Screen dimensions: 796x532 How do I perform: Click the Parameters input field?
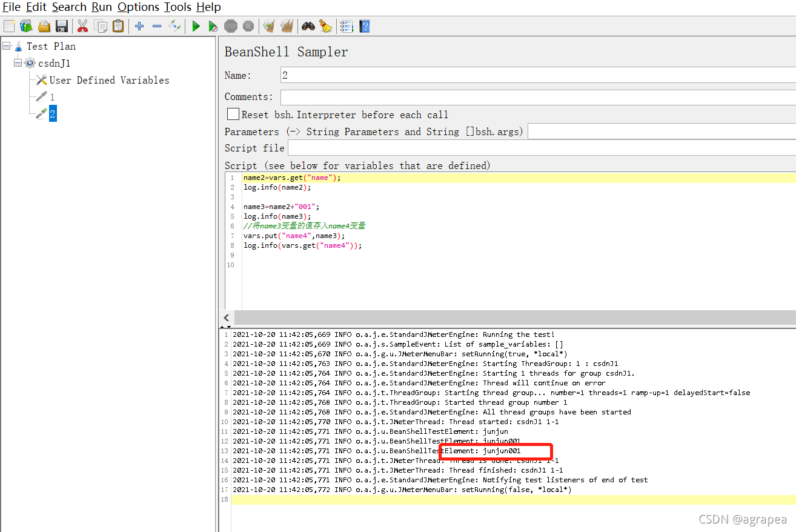pos(662,131)
